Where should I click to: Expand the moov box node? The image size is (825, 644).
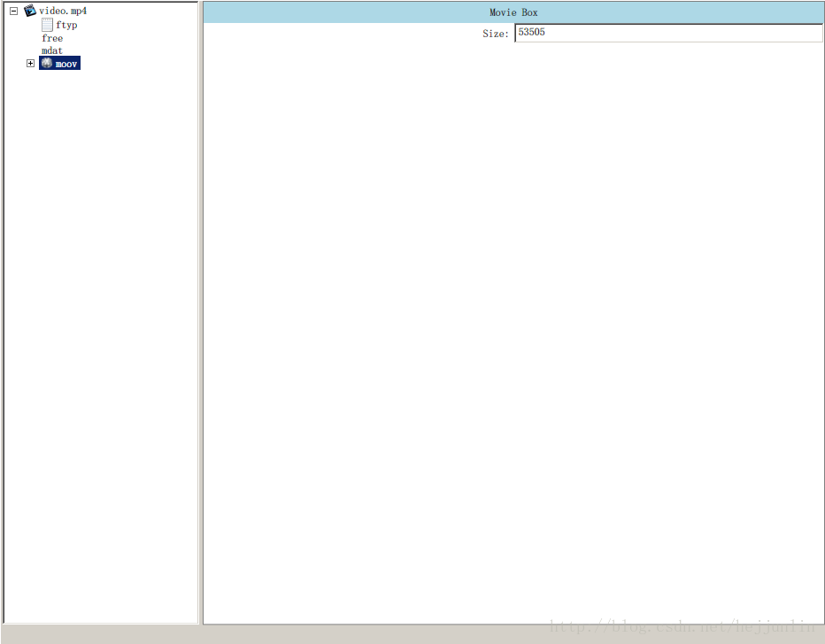tap(30, 63)
